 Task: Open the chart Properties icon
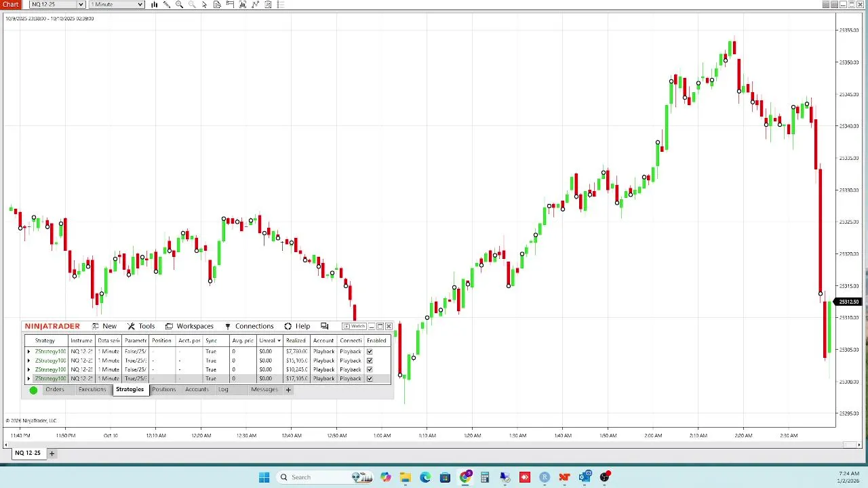click(x=268, y=5)
